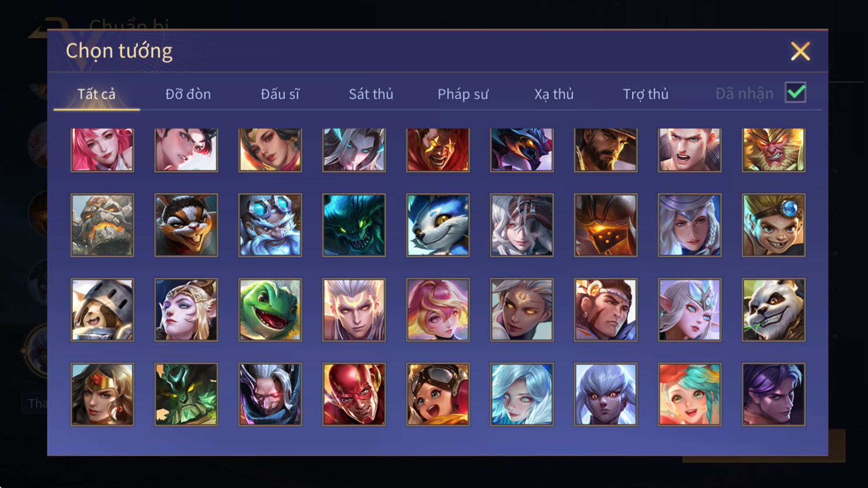Screen dimensions: 868x488
Task: Select the rock golem lava hero
Action: point(102,225)
